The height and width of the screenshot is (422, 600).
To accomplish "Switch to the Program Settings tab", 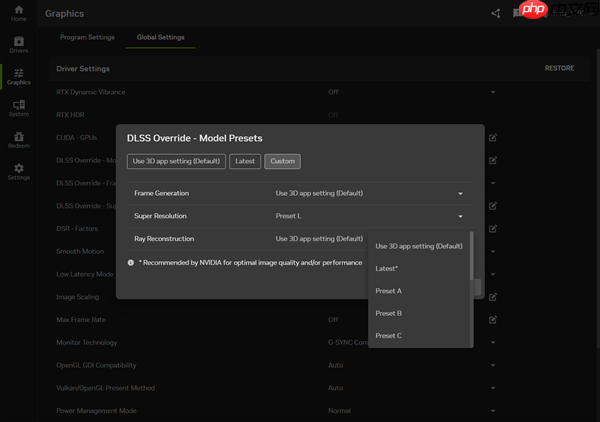I will 87,38.
